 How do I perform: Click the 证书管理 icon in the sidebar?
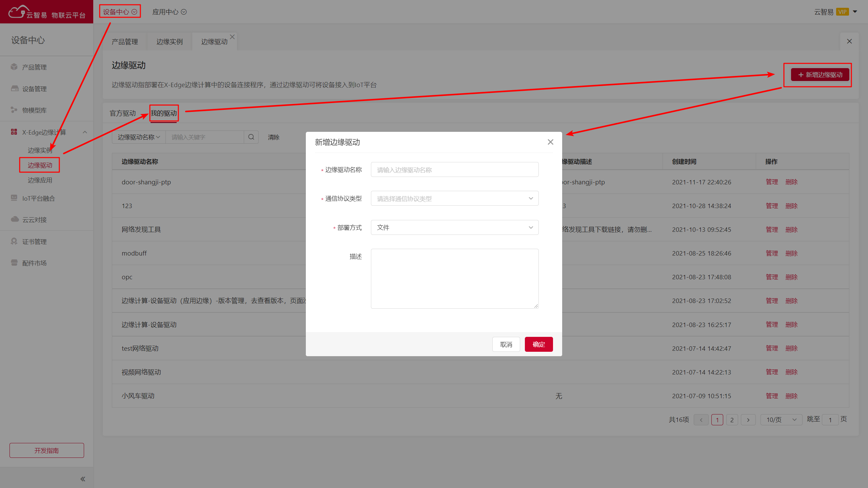(x=14, y=241)
